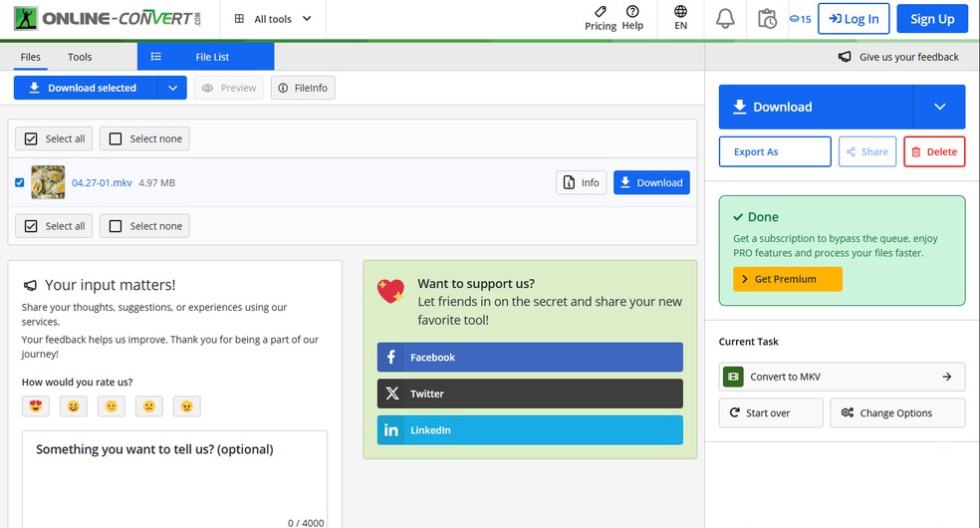Rate with the frowning emoji
This screenshot has height=528, width=980.
point(148,406)
